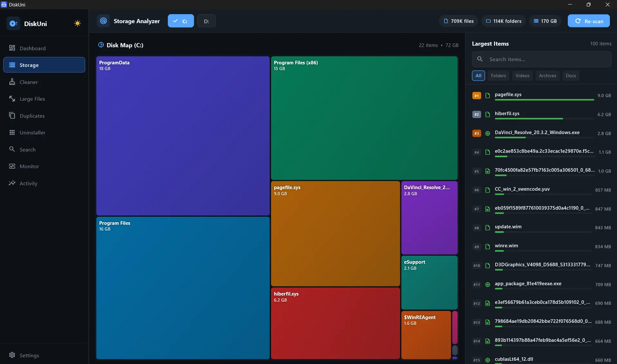Select the Storage sidebar item
Image resolution: width=617 pixels, height=364 pixels.
pyautogui.click(x=44, y=65)
